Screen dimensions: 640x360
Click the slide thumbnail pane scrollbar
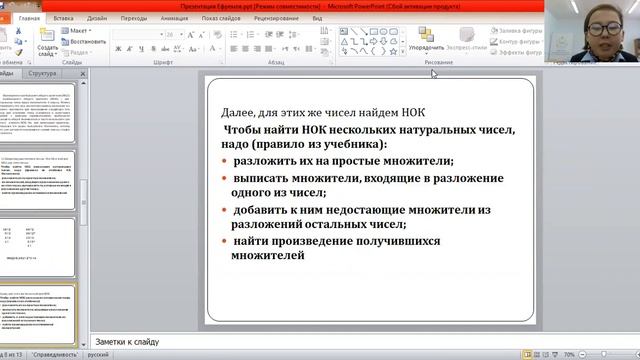tap(84, 202)
